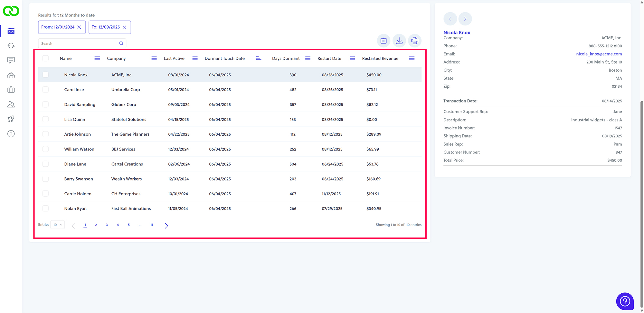Open the briefcase icon in the sidebar
644x313 pixels.
pos(11,90)
